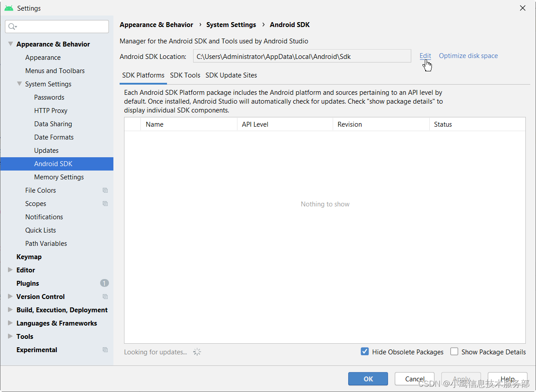Collapse the System Settings tree node
This screenshot has width=536, height=392.
click(x=19, y=84)
